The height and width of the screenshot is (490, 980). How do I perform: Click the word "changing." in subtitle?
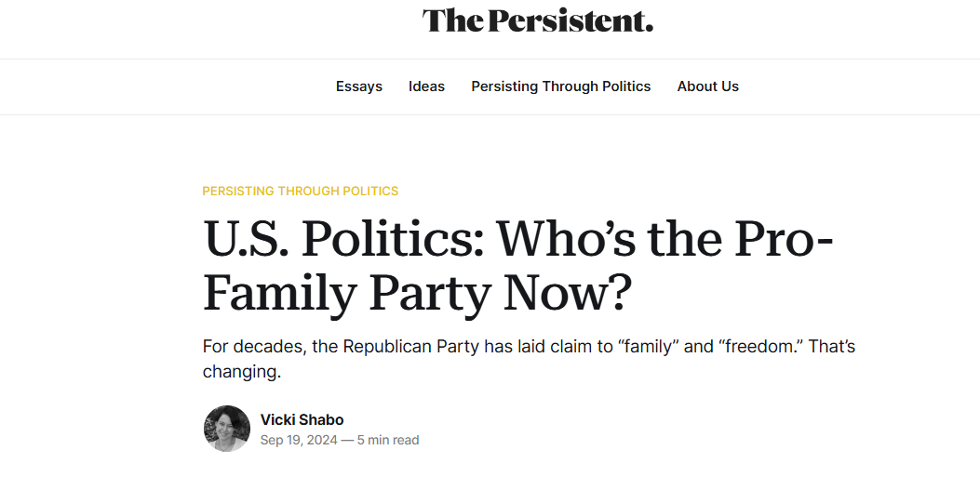[x=241, y=372]
